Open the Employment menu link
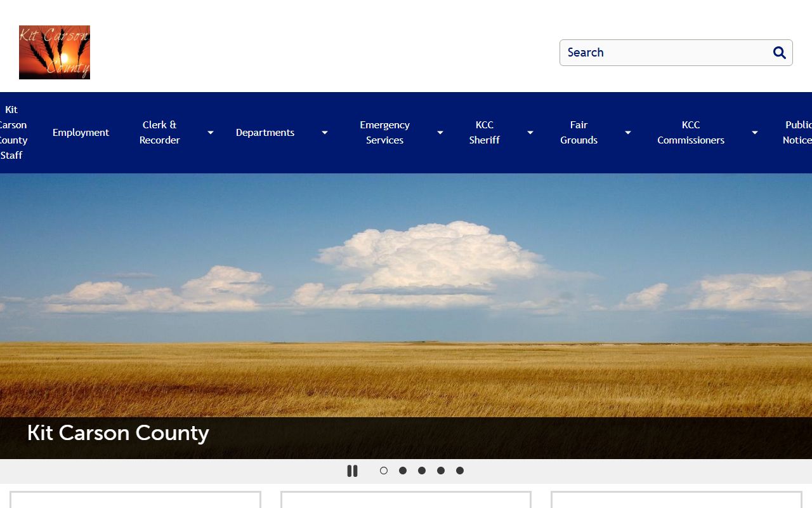Screen dimensions: 812x508 click(81, 133)
